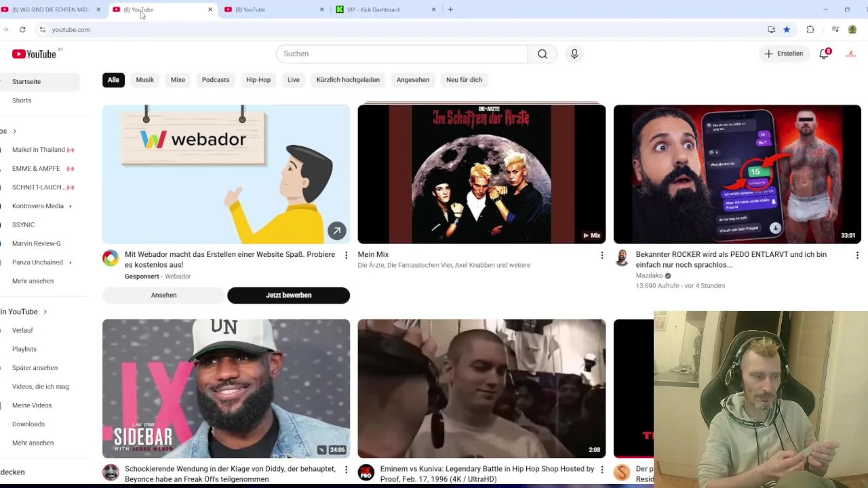
Task: Expand Mehr ansehen under subscriptions
Action: 33,281
